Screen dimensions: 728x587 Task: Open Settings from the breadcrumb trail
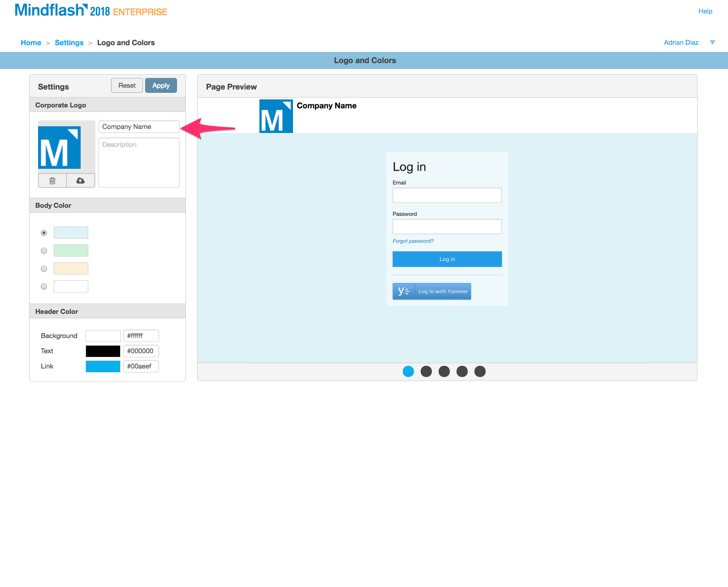click(x=69, y=43)
